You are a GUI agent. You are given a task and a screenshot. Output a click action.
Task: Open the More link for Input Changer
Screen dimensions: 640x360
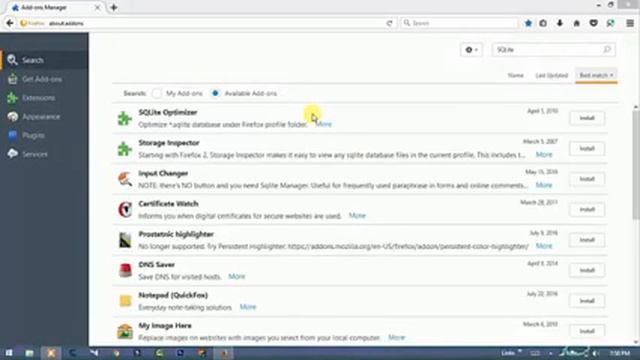point(544,185)
